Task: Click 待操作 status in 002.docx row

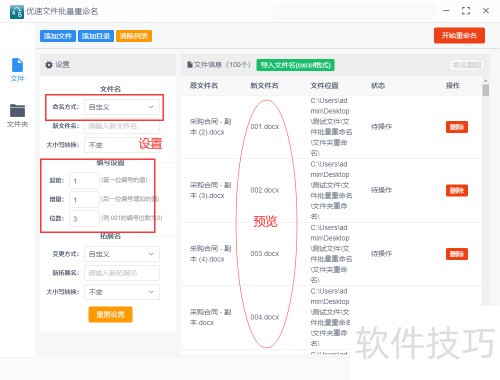Action: pos(382,190)
